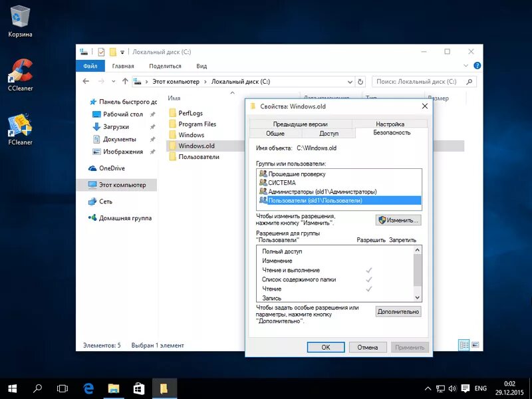This screenshot has width=532, height=399.
Task: Click the Изменить... button
Action: 398,220
